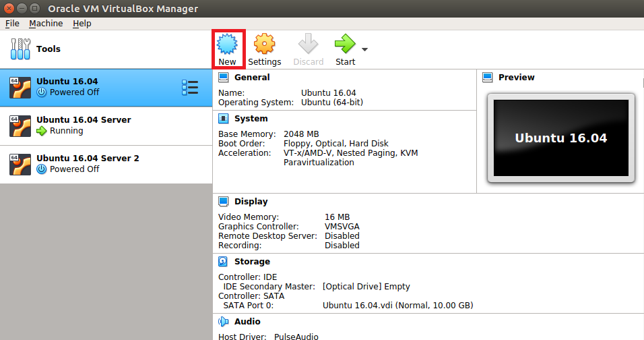644x340 pixels.
Task: Click the Boot Order value Floppy, Optical, Hard Disk
Action: coord(336,144)
